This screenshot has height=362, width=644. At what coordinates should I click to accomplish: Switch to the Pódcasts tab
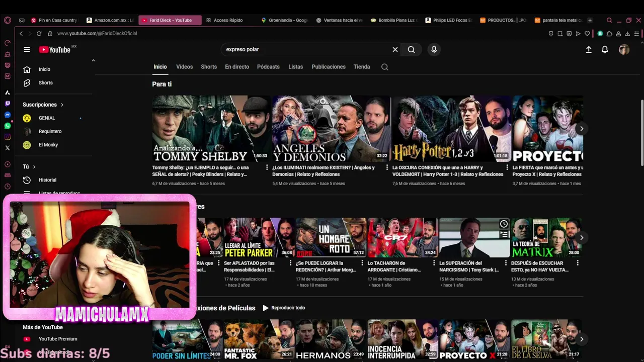pyautogui.click(x=268, y=67)
